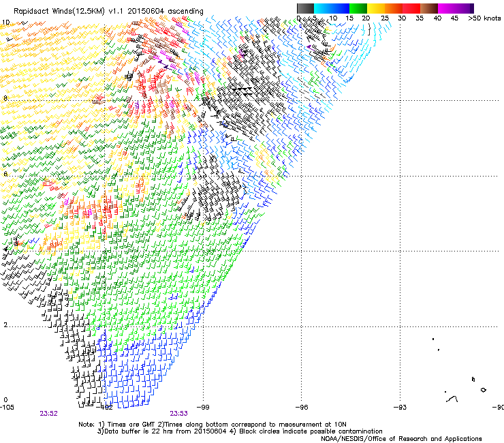The width and height of the screenshot is (504, 443).
Task: Click the magenta 40-45 knots legend swatch
Action: click(x=447, y=8)
